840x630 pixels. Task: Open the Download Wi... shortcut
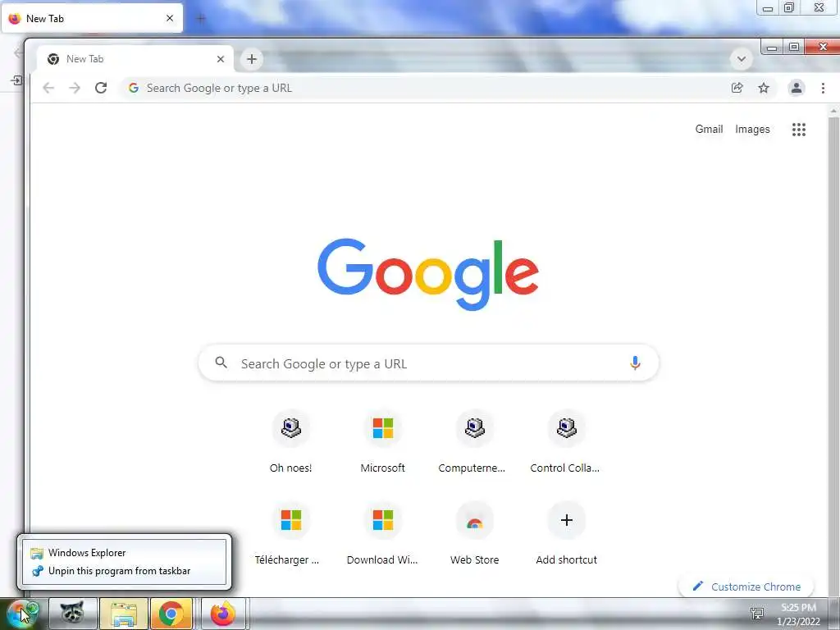pos(382,533)
